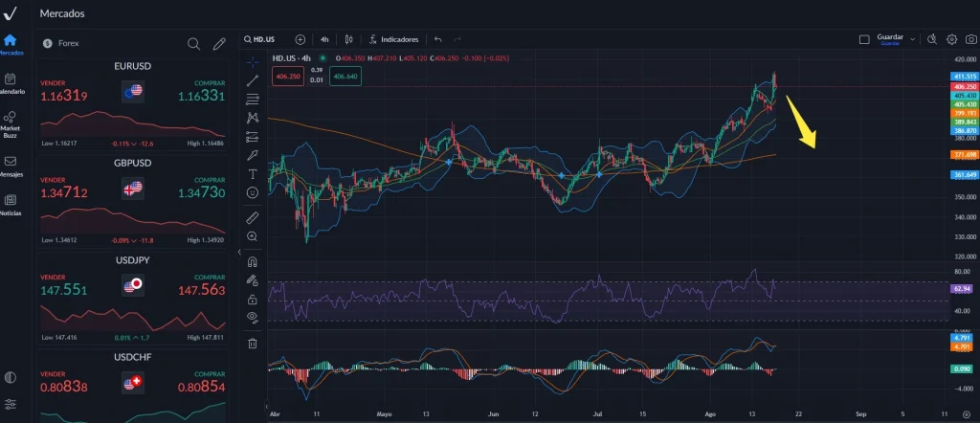Viewport: 980px width, 423px height.
Task: Delete drawings with trash icon
Action: point(253,343)
